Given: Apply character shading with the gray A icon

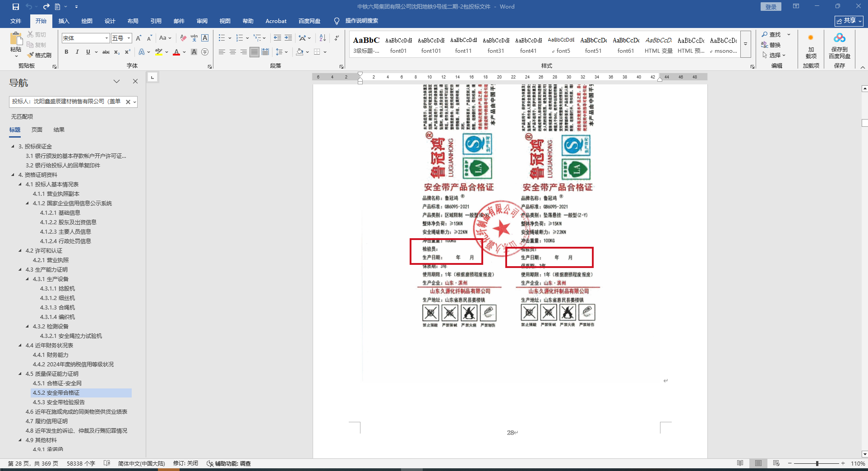Looking at the screenshot, I should pyautogui.click(x=194, y=52).
